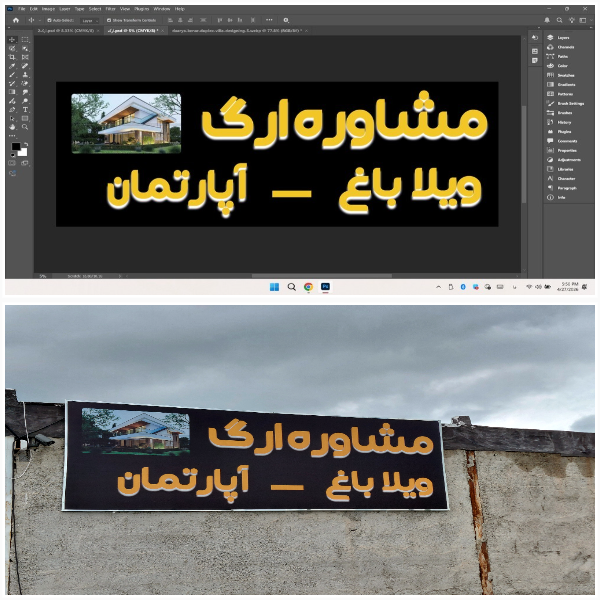Screen dimensions: 600x600
Task: Open the Paths panel icon
Action: 550,56
